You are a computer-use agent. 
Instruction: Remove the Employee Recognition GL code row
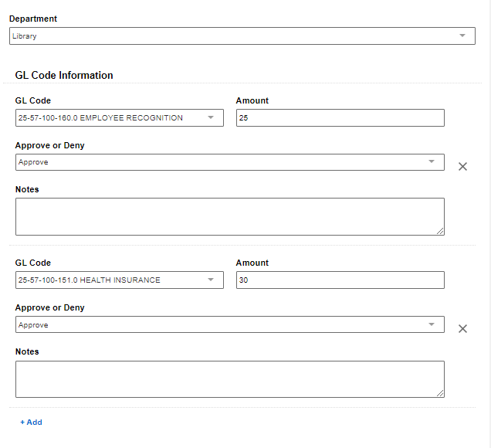coord(462,166)
